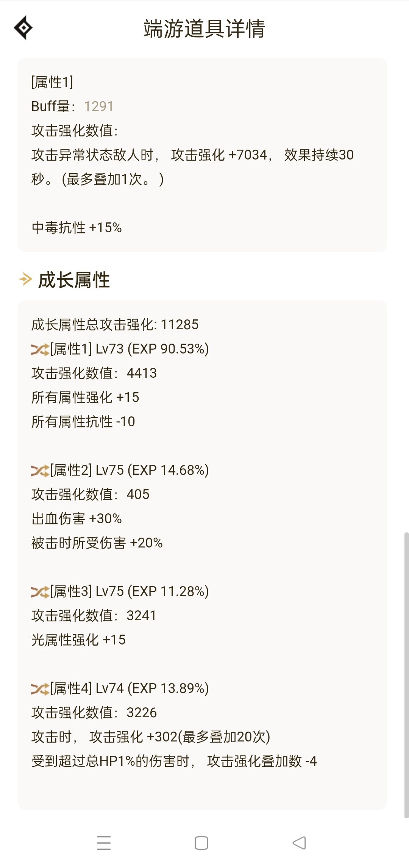The width and height of the screenshot is (409, 868).
Task: Tap the shuffle icon beside 属性3 Lv75
Action: [x=40, y=592]
